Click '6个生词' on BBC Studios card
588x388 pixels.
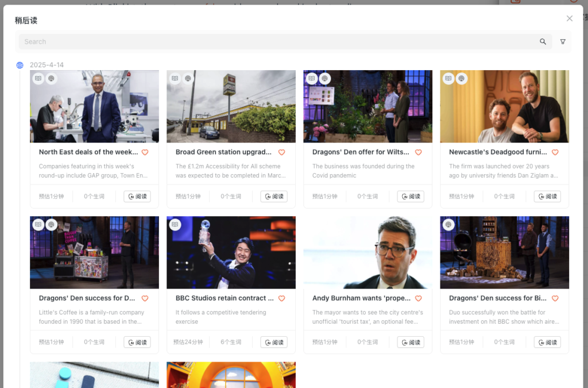click(231, 342)
